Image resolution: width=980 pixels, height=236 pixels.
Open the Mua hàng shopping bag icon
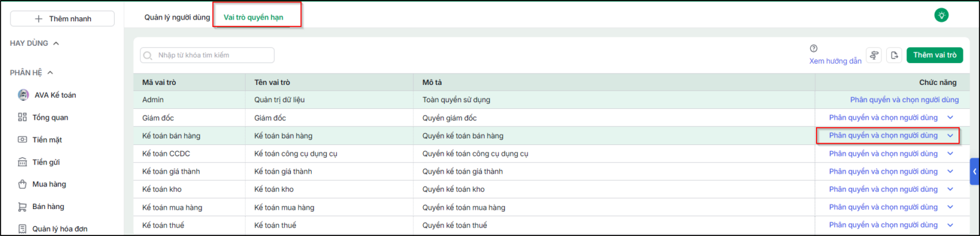tap(23, 184)
